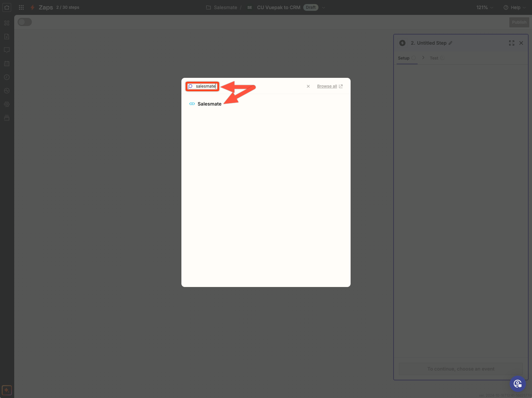
Task: Select Salesmate from the search results
Action: coord(209,104)
